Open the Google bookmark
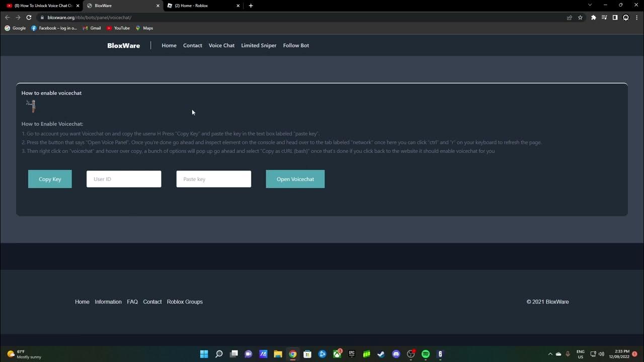This screenshot has width=644, height=362. (15, 28)
